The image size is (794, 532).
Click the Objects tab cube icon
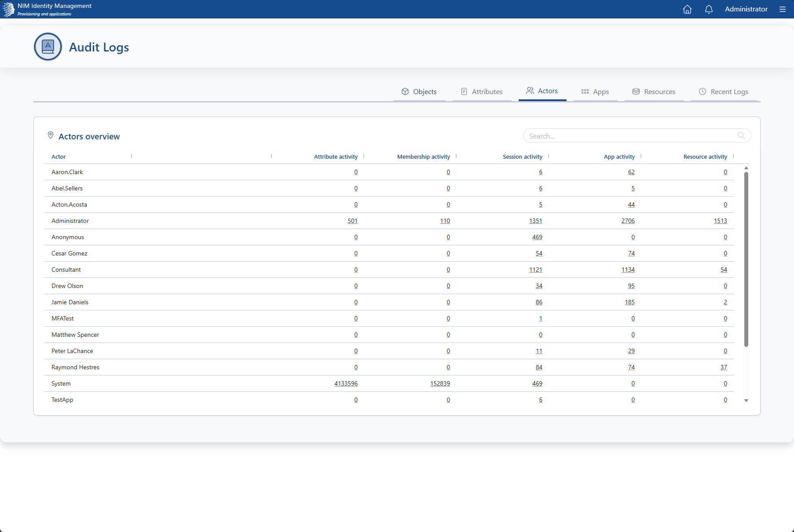[405, 91]
